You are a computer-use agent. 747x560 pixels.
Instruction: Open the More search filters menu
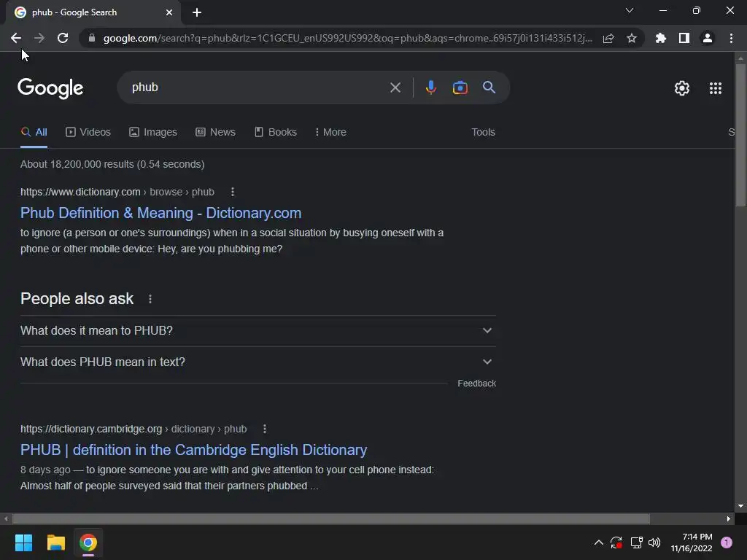[x=330, y=132]
